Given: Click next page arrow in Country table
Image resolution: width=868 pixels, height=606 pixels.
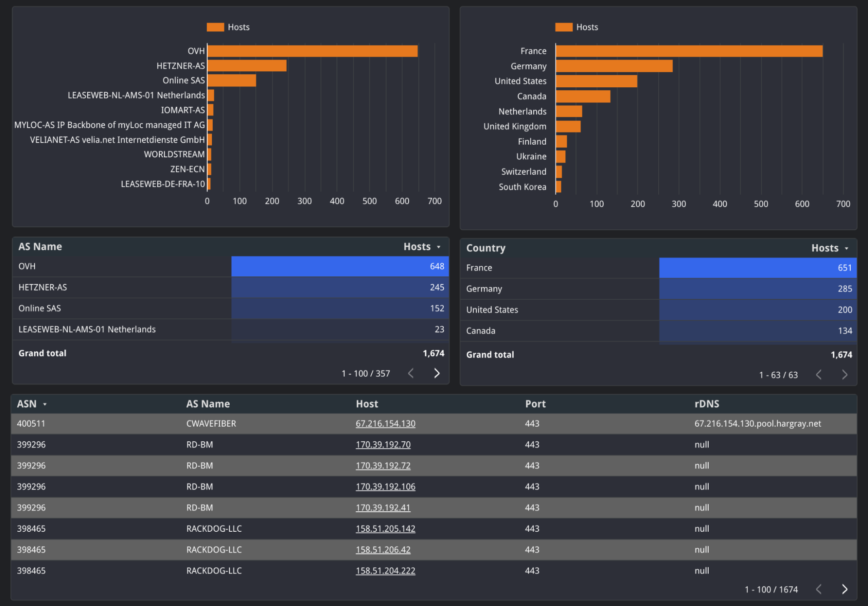Looking at the screenshot, I should tap(845, 374).
